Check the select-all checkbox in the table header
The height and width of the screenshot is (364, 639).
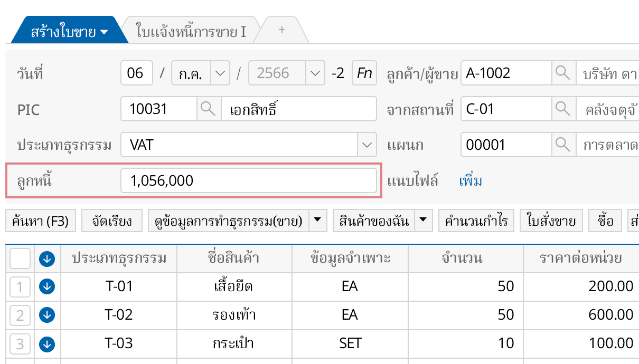[20, 258]
